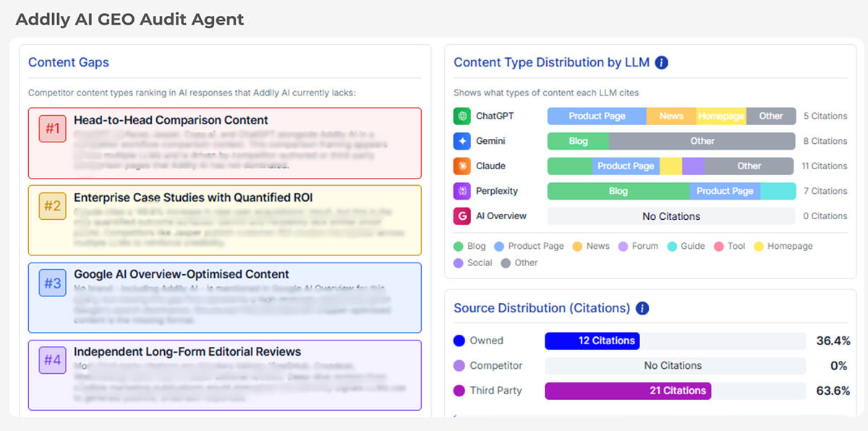Click the Gemini logo icon
868x431 pixels.
462,141
